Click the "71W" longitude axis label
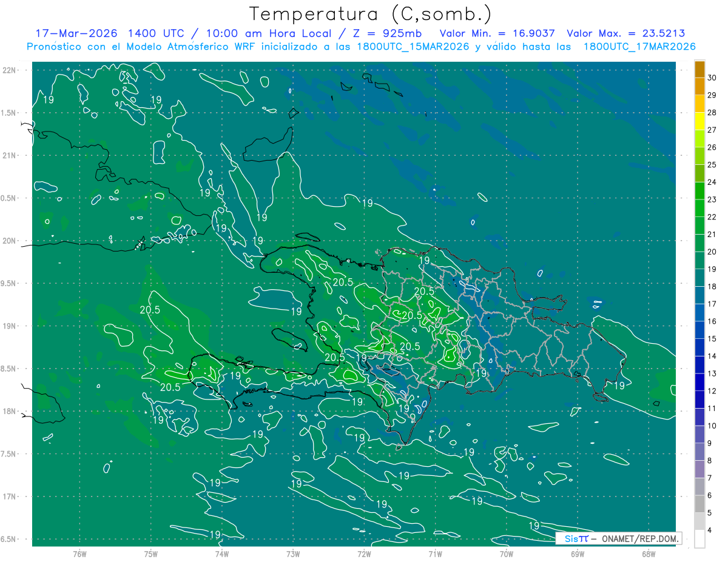The width and height of the screenshot is (728, 562). [435, 554]
